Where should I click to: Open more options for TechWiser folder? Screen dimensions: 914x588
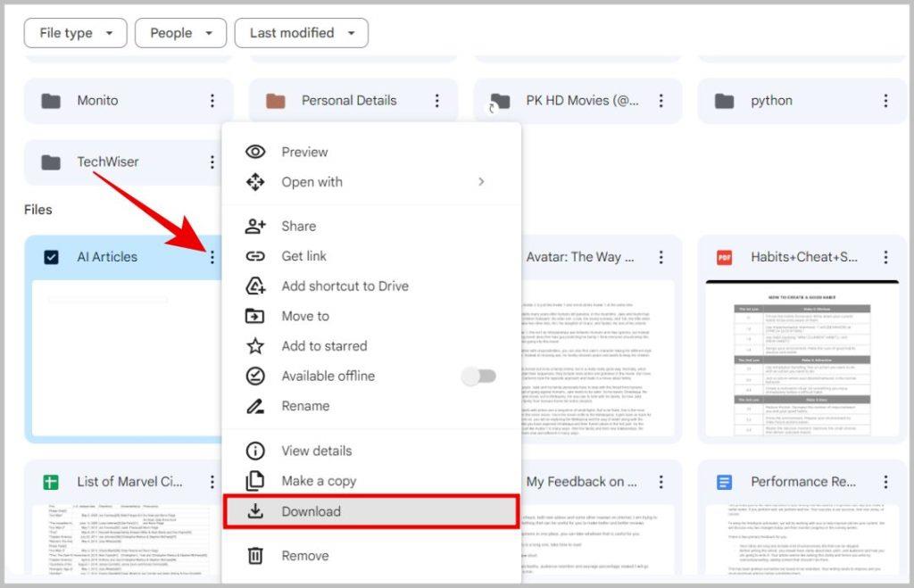click(212, 162)
